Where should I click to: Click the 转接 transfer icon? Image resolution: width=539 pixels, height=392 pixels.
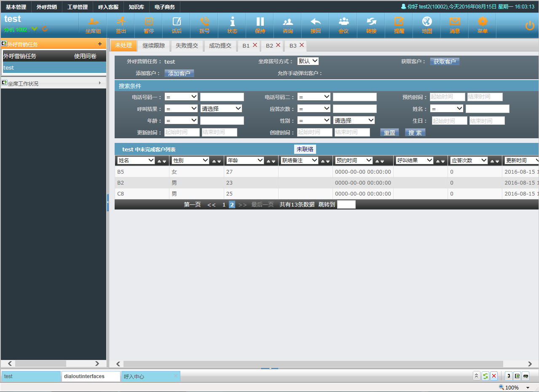click(x=371, y=22)
